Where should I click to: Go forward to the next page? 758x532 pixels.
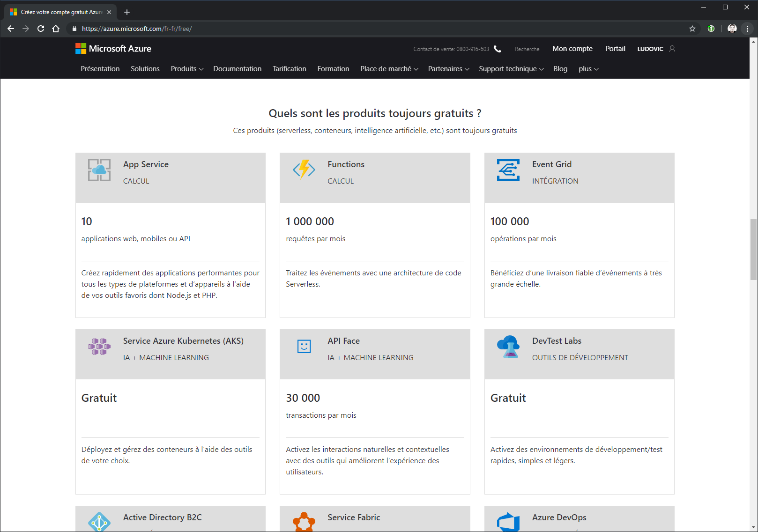click(26, 29)
